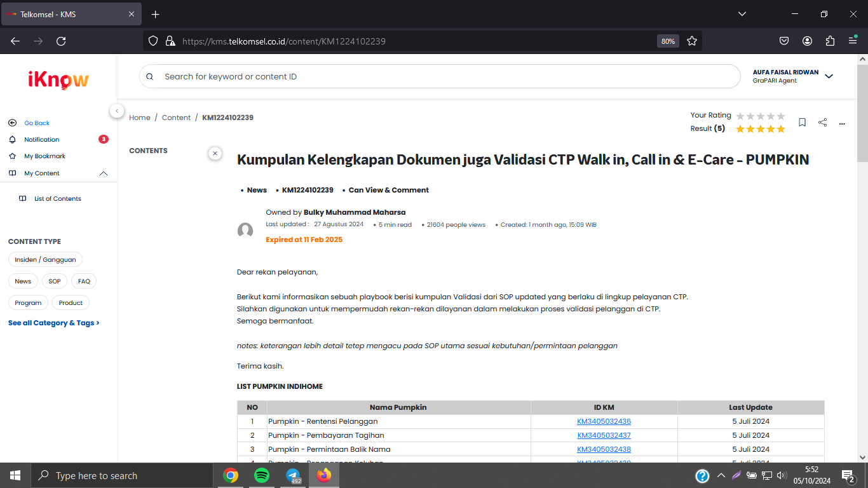Open Firefox application menu
Screen dimensions: 868x488
point(853,41)
